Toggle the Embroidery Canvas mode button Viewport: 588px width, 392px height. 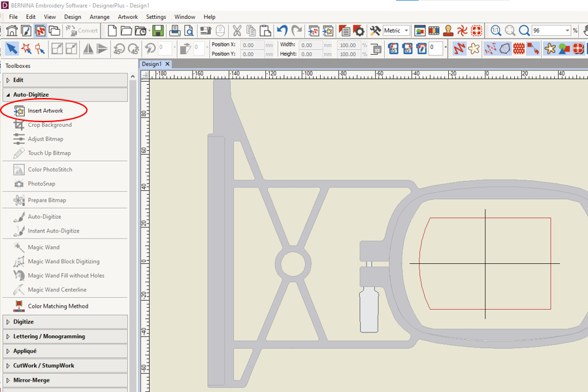coord(40,31)
